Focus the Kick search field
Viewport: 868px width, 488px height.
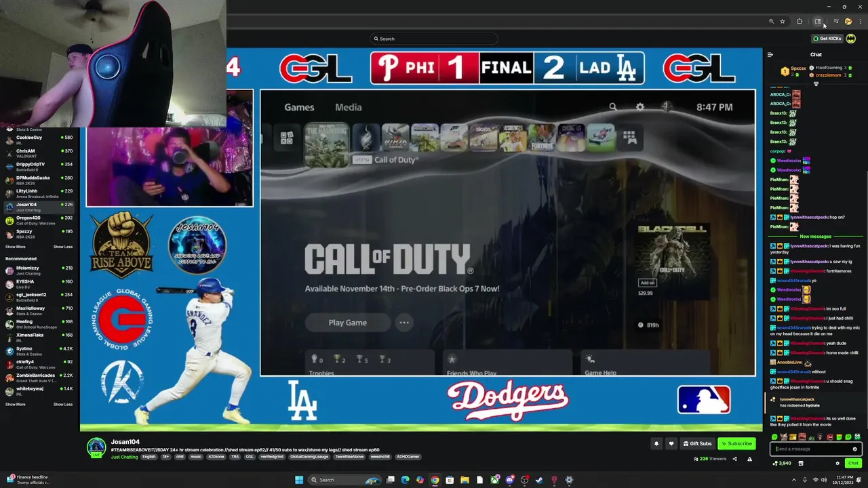(x=434, y=39)
